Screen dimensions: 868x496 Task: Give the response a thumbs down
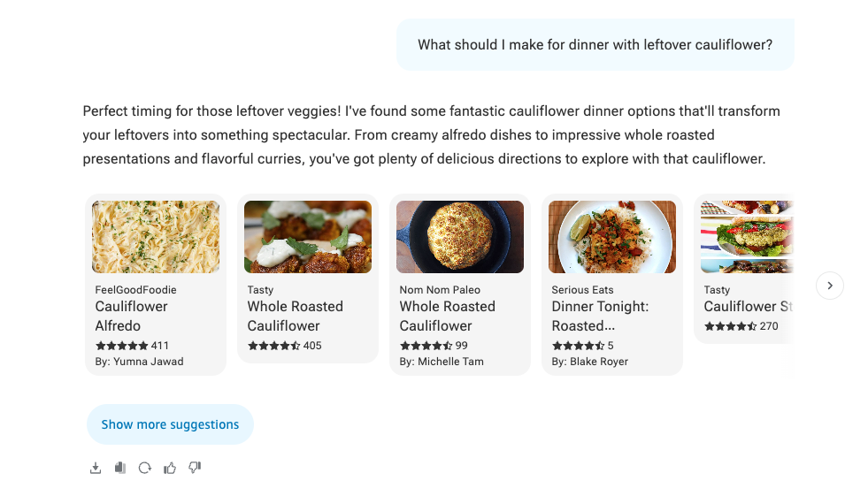tap(195, 468)
